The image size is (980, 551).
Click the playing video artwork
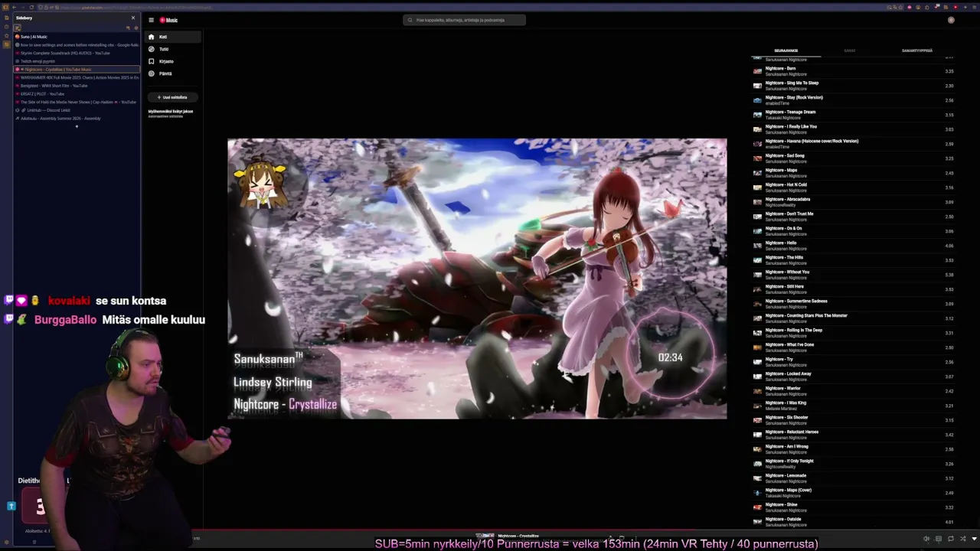tap(477, 279)
